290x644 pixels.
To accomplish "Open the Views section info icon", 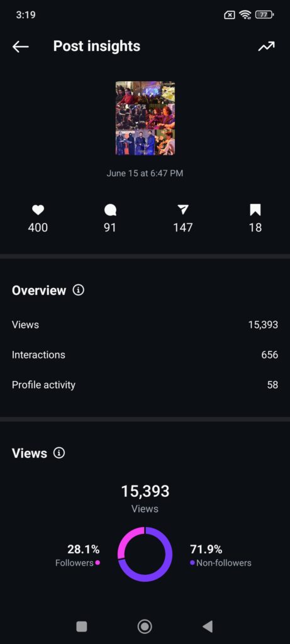I will click(59, 453).
